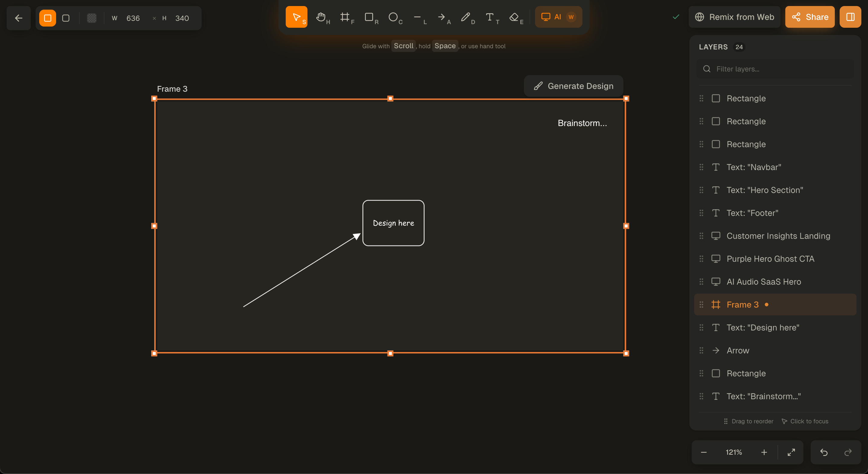Activate the Text tool

[490, 17]
